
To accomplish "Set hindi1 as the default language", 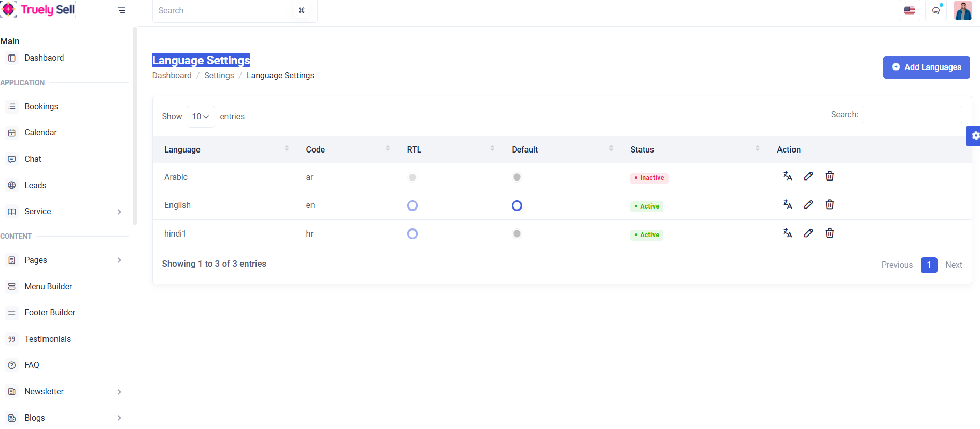I will pyautogui.click(x=517, y=234).
